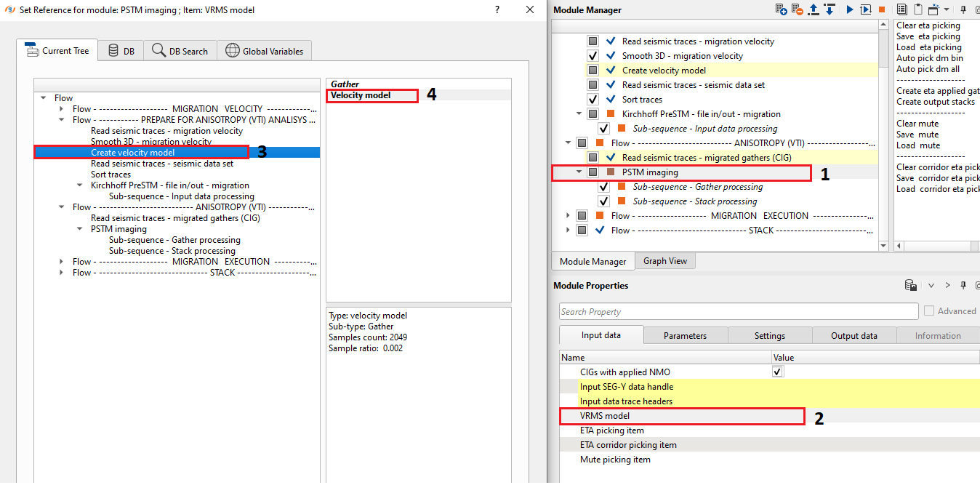The height and width of the screenshot is (485, 980).
Task: Switch to the DB Search tab
Action: 180,51
